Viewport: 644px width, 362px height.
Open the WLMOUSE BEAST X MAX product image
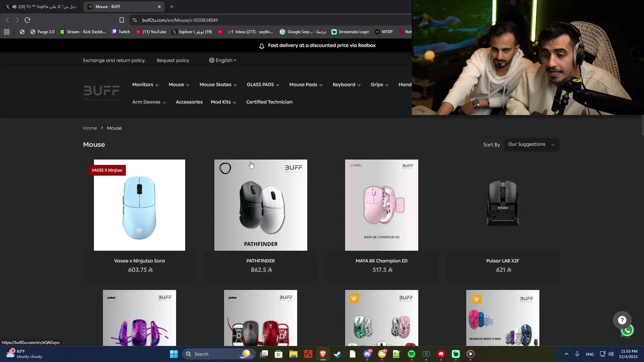503,318
